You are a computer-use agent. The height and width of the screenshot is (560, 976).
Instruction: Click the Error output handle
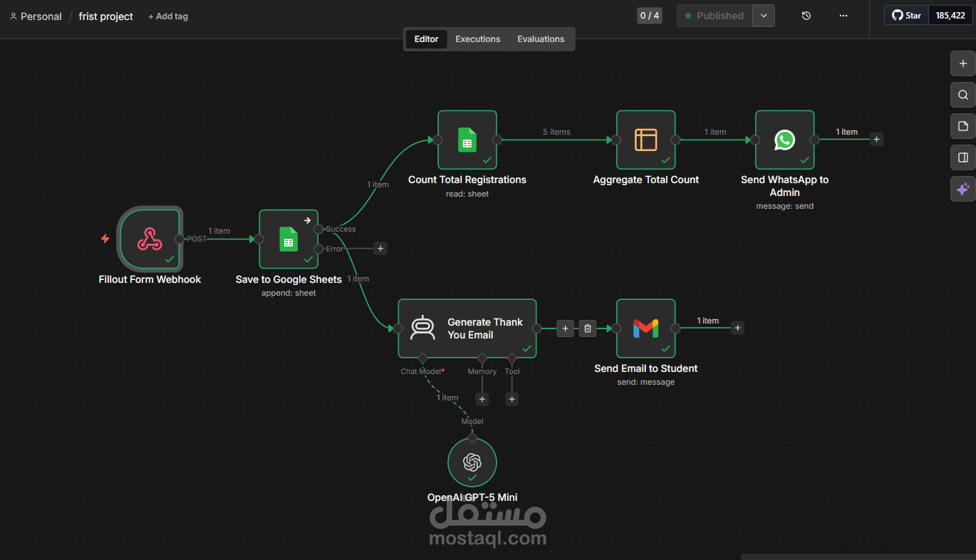[318, 249]
